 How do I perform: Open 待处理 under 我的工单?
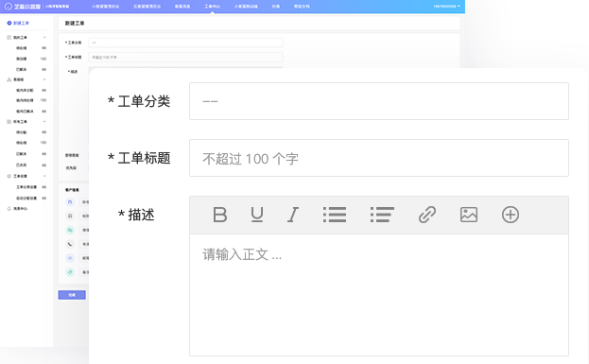pos(22,48)
